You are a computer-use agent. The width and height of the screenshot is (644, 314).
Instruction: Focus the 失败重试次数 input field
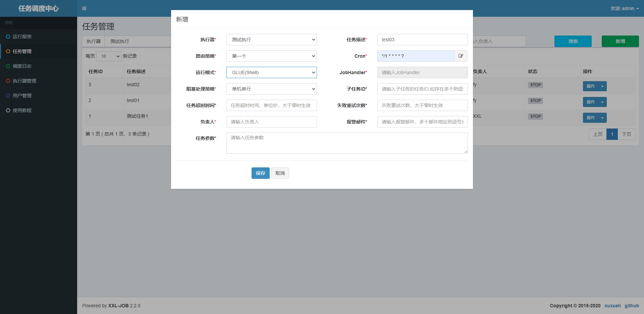coord(423,105)
